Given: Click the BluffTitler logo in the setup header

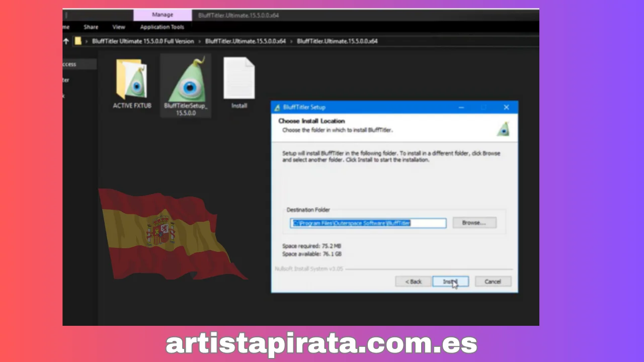Looking at the screenshot, I should pyautogui.click(x=503, y=129).
